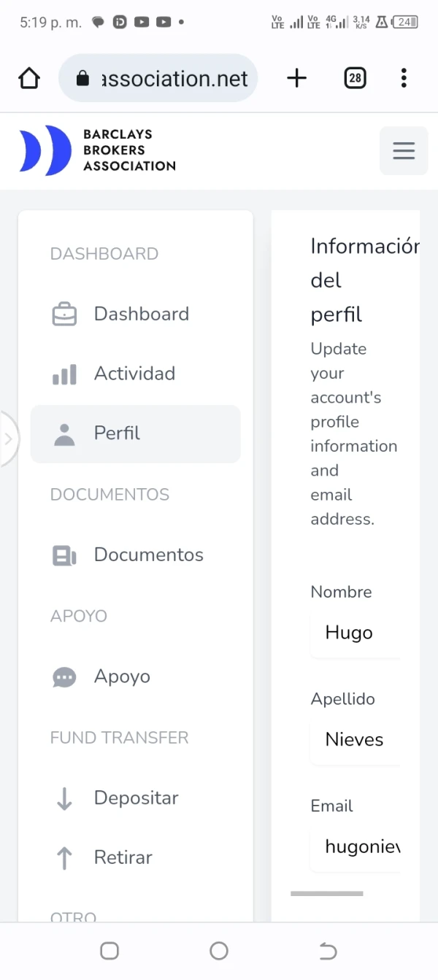
Task: Click the Documentos newspaper icon
Action: 64,555
